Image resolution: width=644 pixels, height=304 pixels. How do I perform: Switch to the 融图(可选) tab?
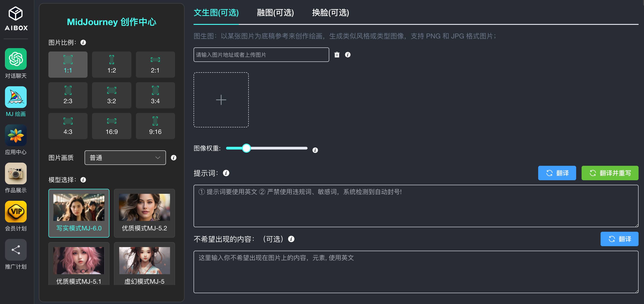tap(275, 13)
